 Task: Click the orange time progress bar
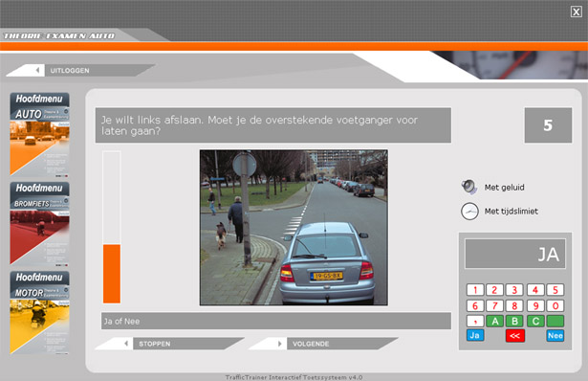pyautogui.click(x=112, y=274)
